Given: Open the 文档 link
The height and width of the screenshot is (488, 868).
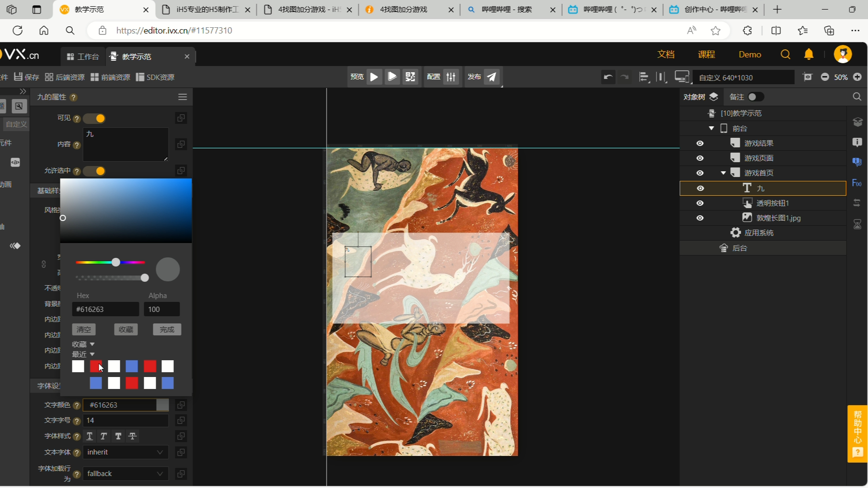Looking at the screenshot, I should [x=665, y=54].
